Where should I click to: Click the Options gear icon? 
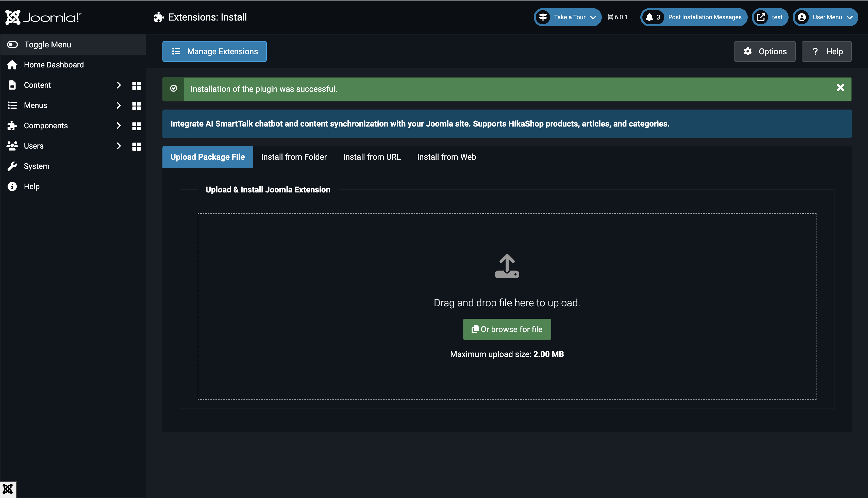point(748,51)
